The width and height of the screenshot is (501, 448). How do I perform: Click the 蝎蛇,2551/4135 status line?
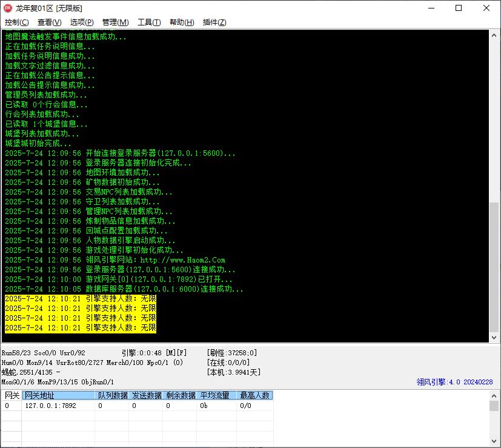click(x=31, y=372)
